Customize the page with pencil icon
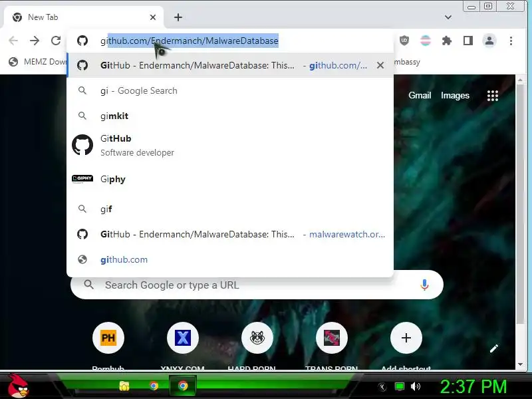 click(x=493, y=348)
